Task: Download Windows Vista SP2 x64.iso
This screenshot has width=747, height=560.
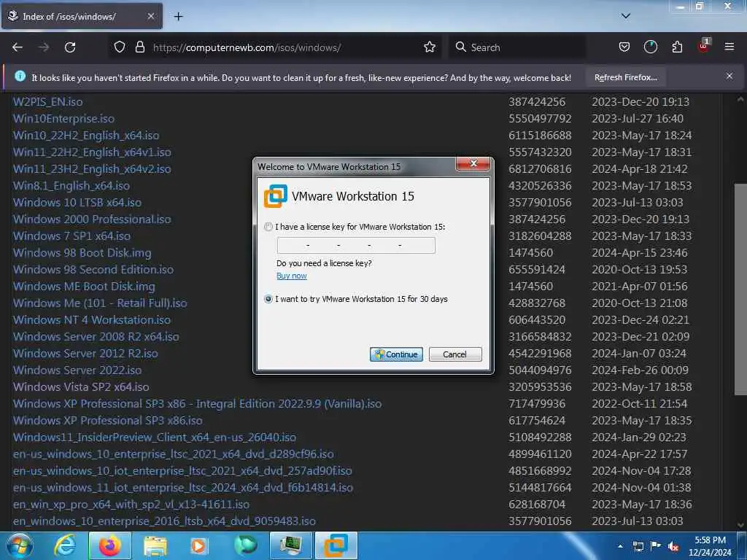Action: pos(81,386)
